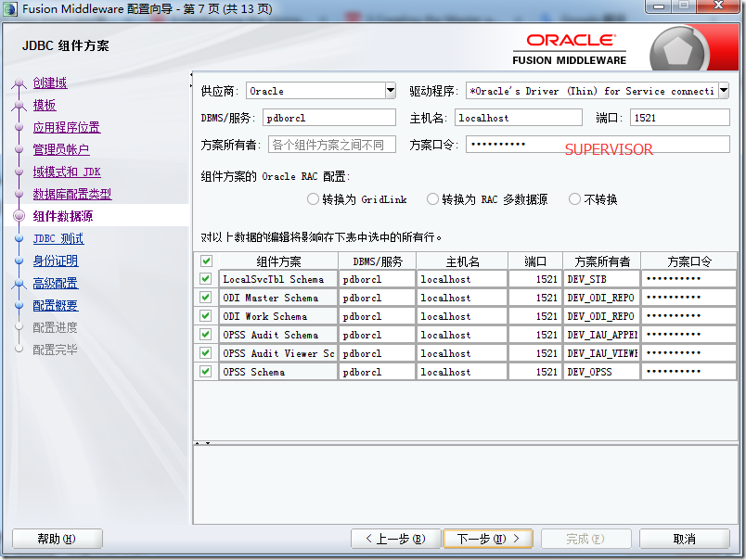Click the DBMS/服务 column header
The width and height of the screenshot is (746, 560).
378,261
